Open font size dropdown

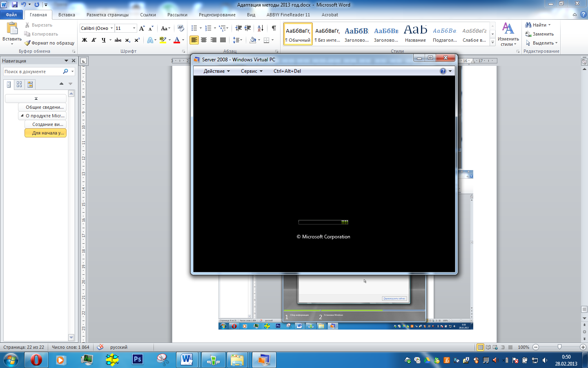point(134,28)
